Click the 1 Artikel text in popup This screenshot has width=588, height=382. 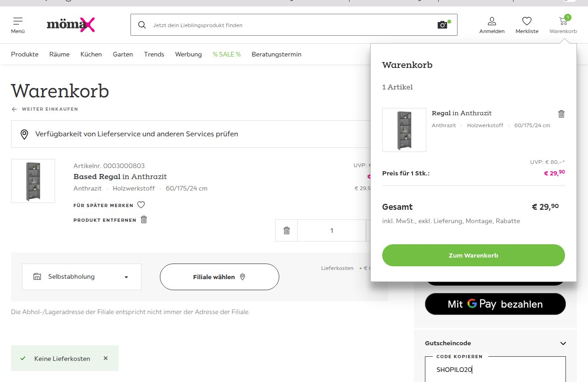(397, 87)
